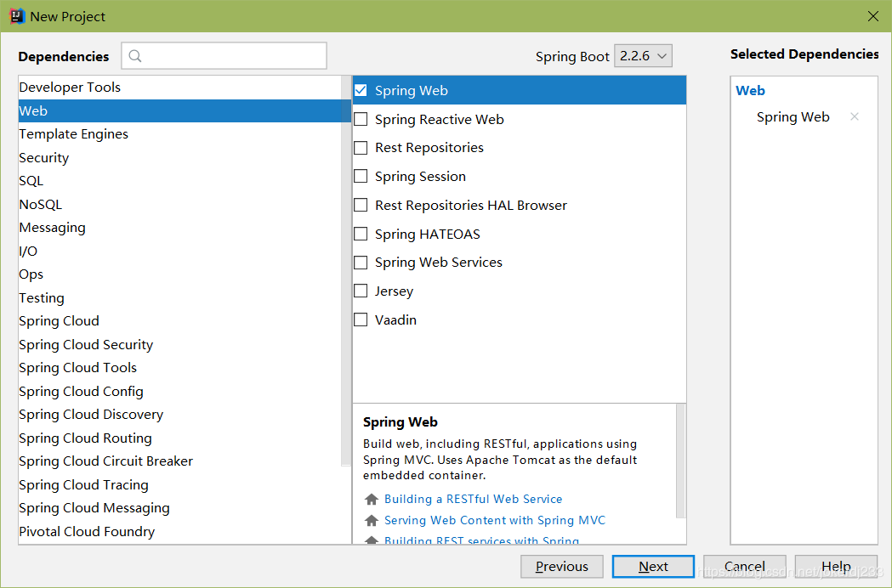
Task: Select Spring Cloud Security category
Action: tap(179, 345)
